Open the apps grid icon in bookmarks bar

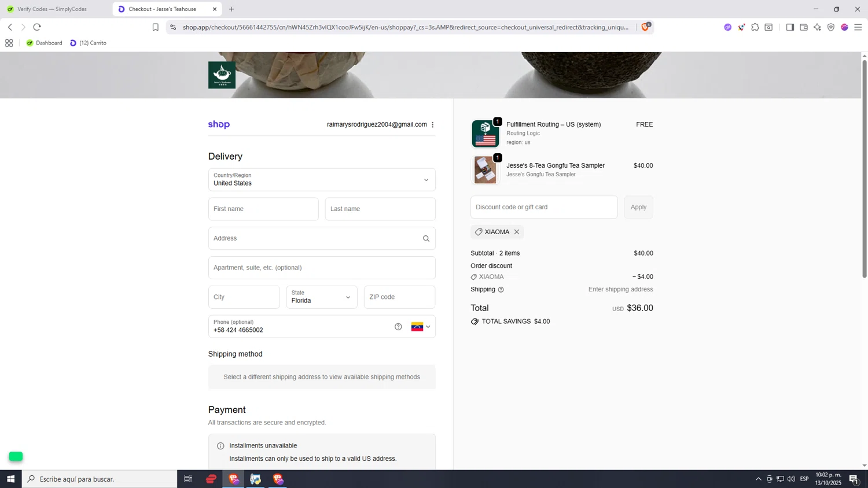[x=9, y=43]
